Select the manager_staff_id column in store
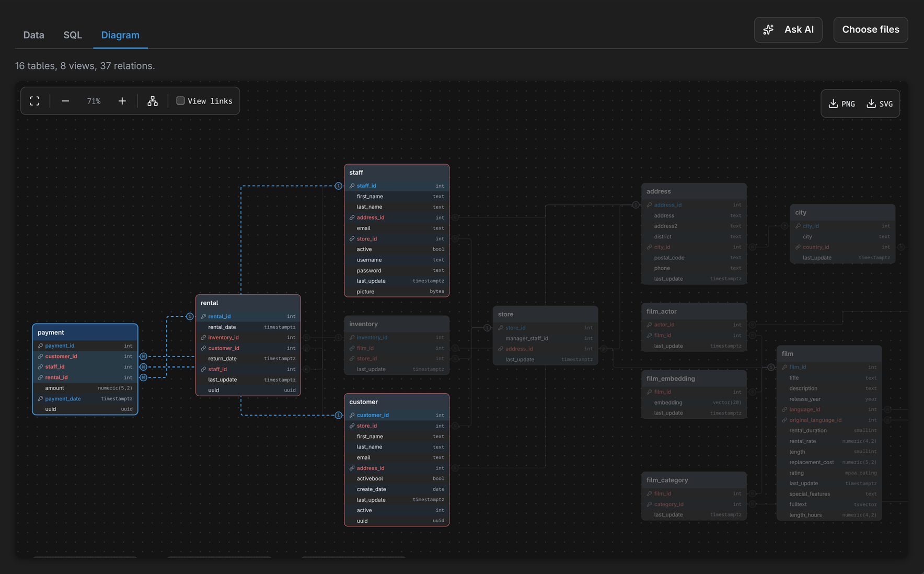The height and width of the screenshot is (574, 924). coord(545,338)
